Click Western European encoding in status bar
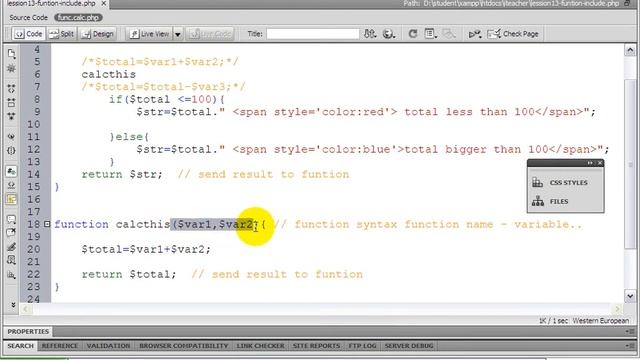Screen dimensions: 640x360 [600, 321]
